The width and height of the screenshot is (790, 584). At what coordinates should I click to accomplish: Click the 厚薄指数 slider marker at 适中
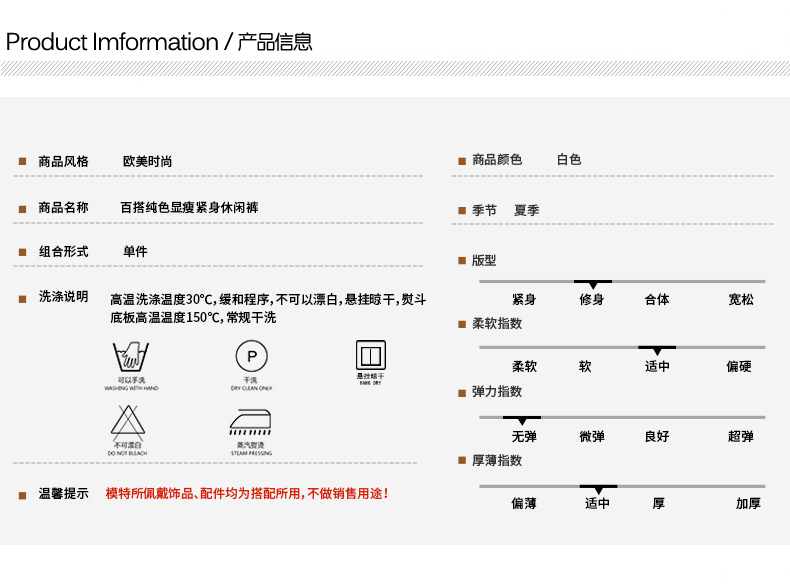coord(598,489)
